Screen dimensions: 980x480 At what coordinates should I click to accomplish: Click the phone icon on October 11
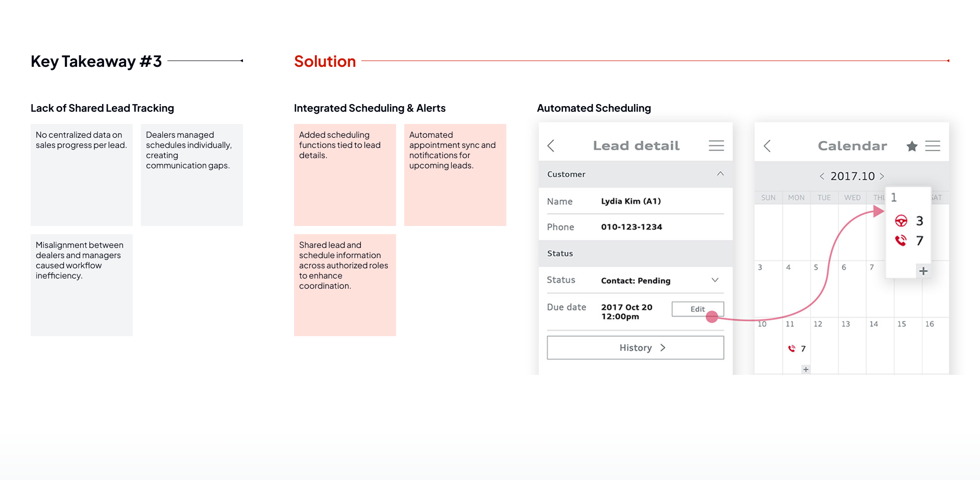792,349
